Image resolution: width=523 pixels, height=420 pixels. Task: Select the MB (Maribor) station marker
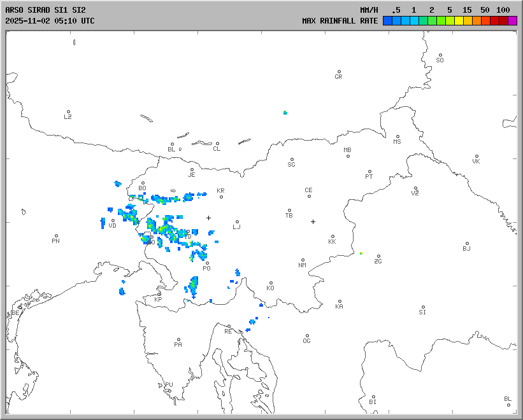[x=348, y=156]
